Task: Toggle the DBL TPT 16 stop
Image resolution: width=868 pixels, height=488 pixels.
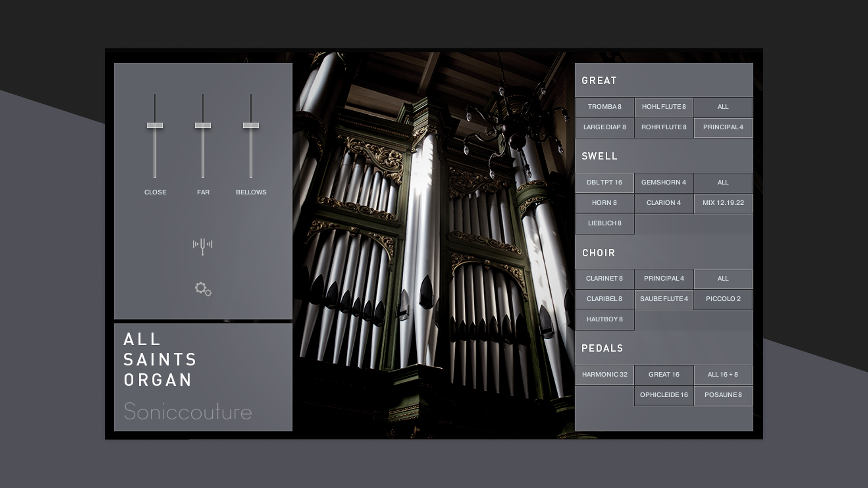Action: pos(604,183)
